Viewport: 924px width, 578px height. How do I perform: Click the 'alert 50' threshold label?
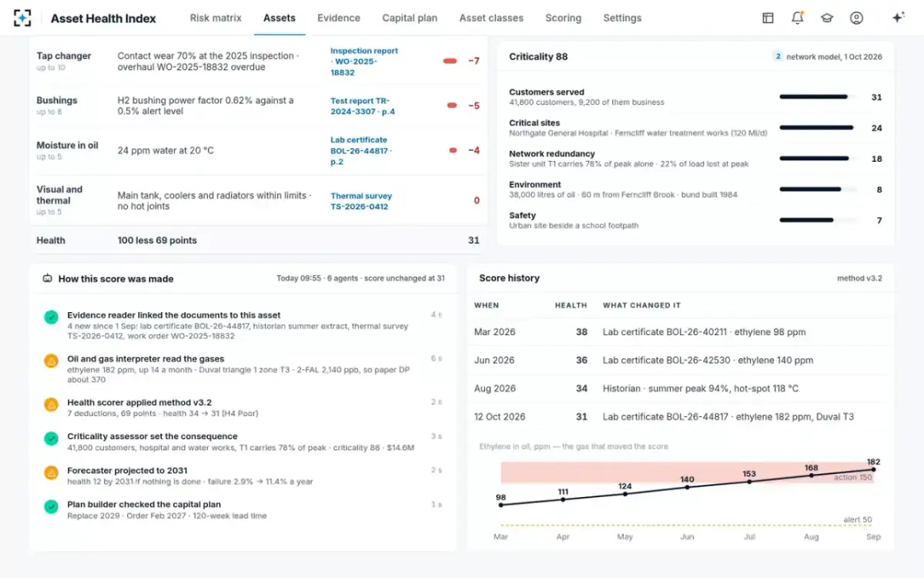tap(858, 519)
